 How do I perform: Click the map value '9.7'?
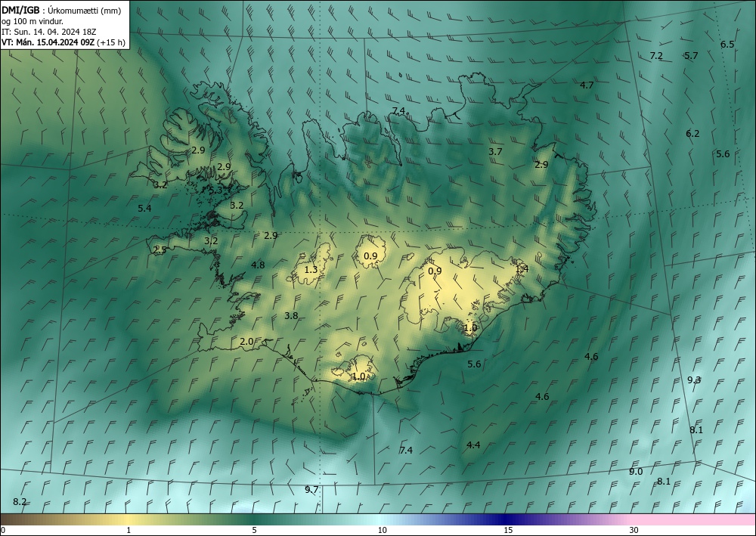(311, 489)
